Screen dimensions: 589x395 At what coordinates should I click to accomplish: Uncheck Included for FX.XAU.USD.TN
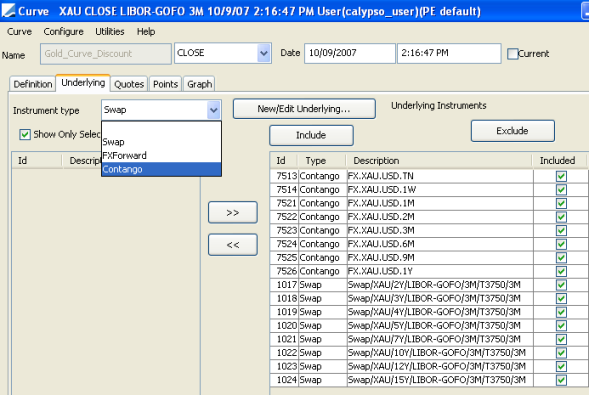(x=561, y=176)
